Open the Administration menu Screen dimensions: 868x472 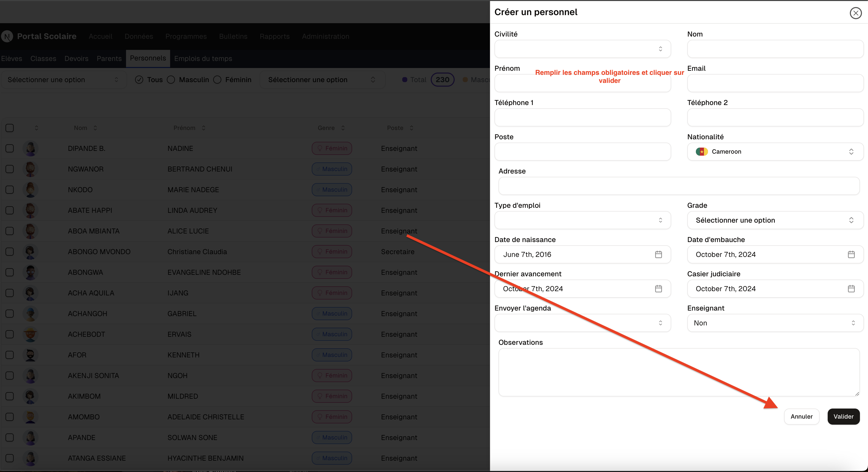click(326, 36)
